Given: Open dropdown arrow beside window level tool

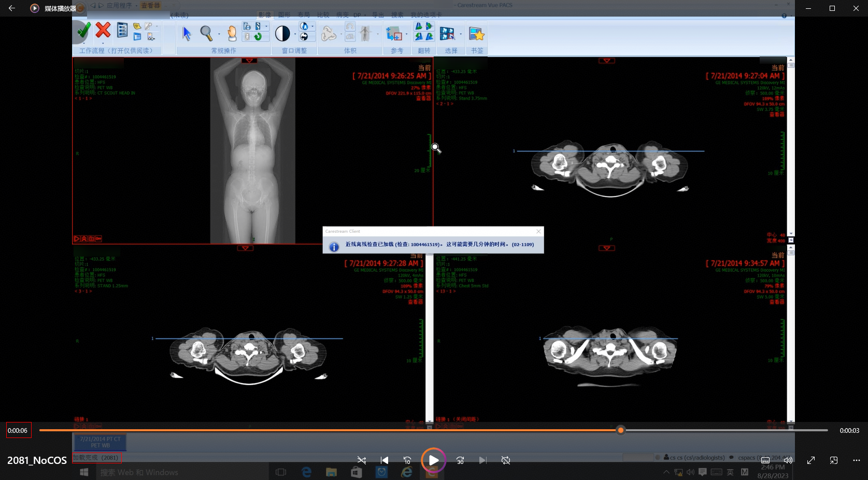Looking at the screenshot, I should coord(295,34).
